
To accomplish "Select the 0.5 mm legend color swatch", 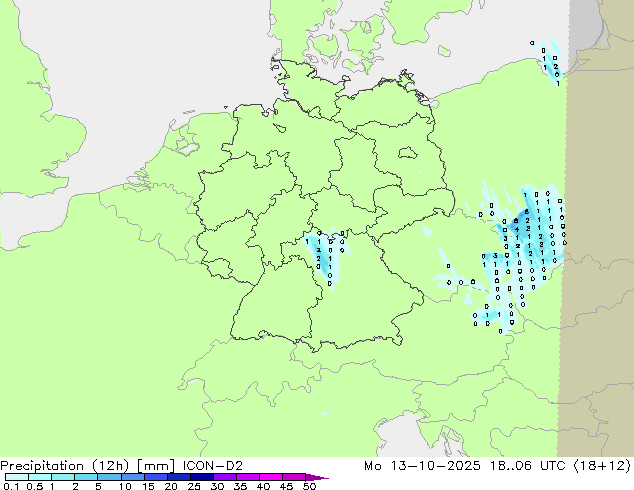I will (x=40, y=477).
